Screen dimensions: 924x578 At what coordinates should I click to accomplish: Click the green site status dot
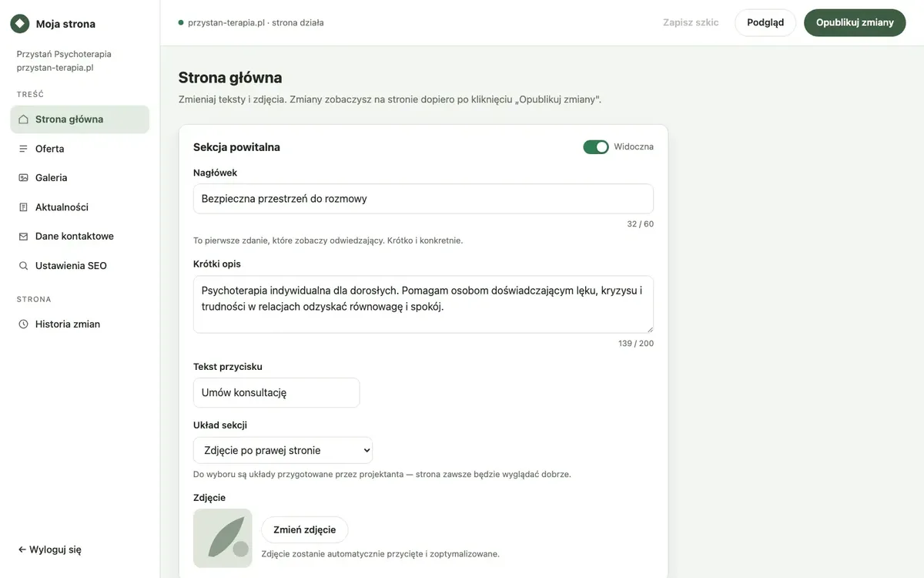[x=181, y=22]
